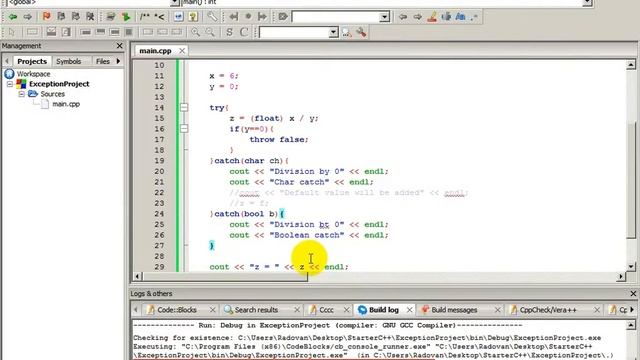Open the main() function scope dropdown
Screen dimensions: 640x360
click(587, 2)
